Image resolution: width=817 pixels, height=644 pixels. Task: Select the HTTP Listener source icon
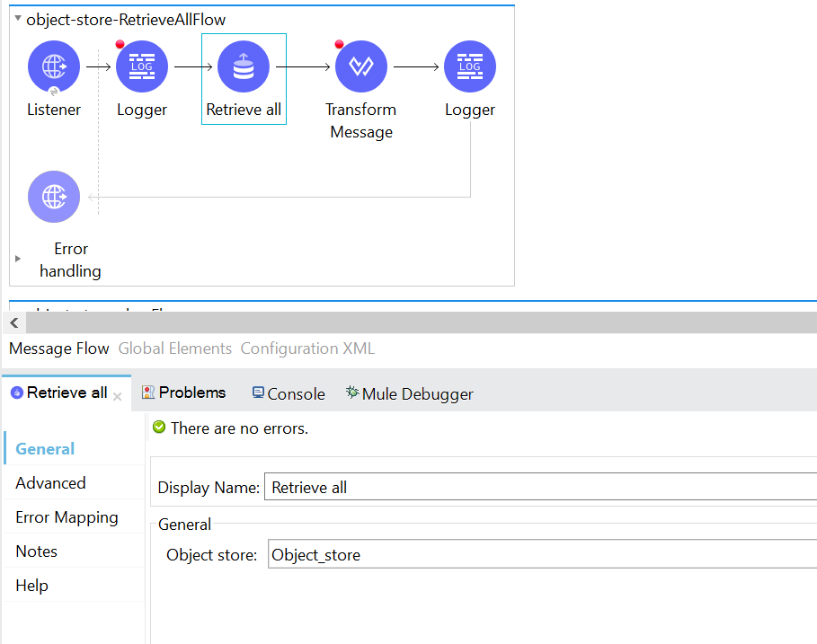(54, 67)
